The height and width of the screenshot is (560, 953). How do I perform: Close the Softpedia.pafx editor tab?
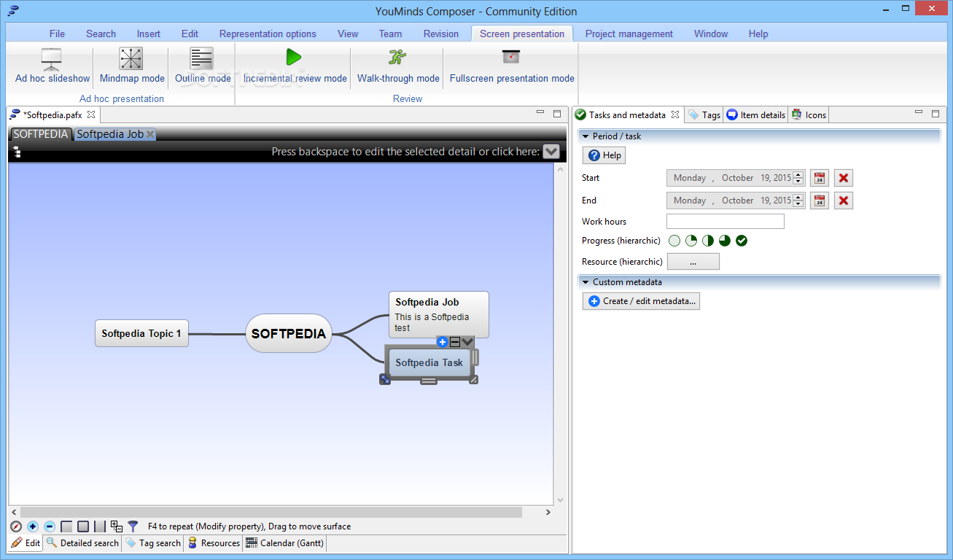click(x=91, y=114)
